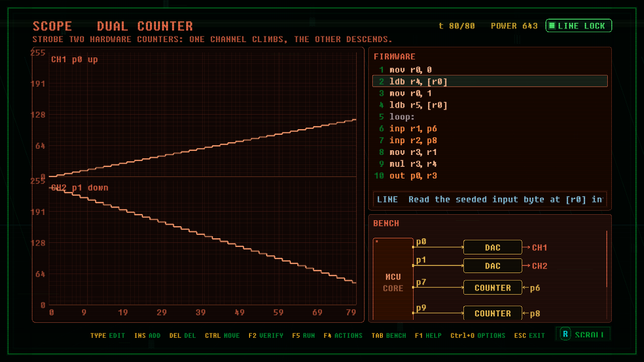This screenshot has width=644, height=362.
Task: Click the DEL DEL shortcut
Action: (x=183, y=335)
